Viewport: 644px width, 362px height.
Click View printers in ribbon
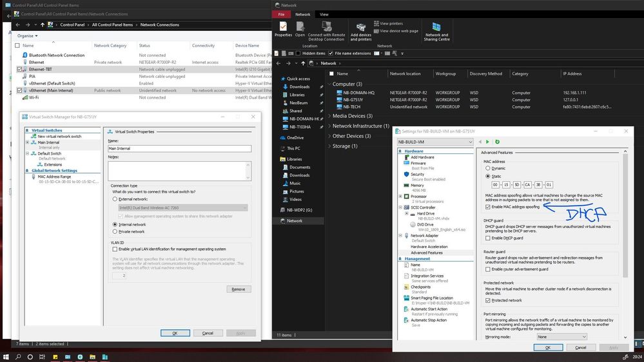(389, 23)
